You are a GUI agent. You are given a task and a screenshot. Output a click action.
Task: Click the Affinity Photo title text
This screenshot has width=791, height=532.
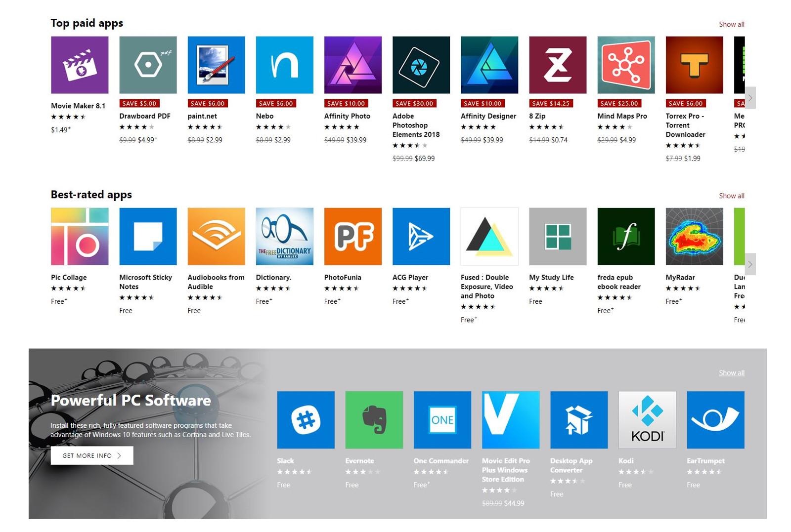347,116
